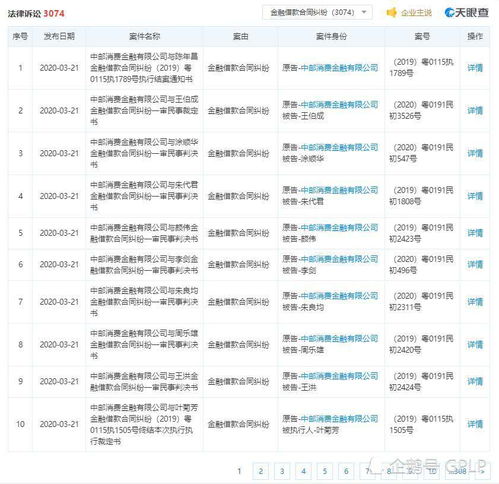Go to page 6 of results
499x484 pixels.
tap(346, 471)
